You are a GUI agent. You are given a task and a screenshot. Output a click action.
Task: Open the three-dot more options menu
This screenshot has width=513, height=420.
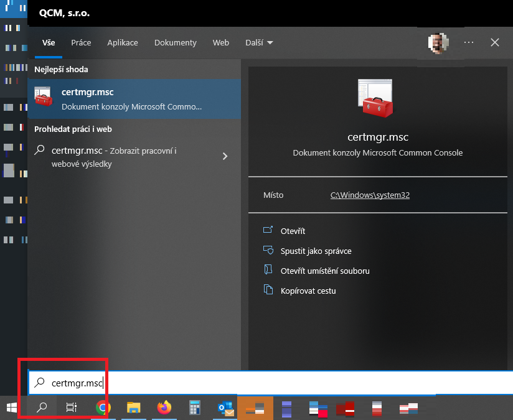pos(469,42)
